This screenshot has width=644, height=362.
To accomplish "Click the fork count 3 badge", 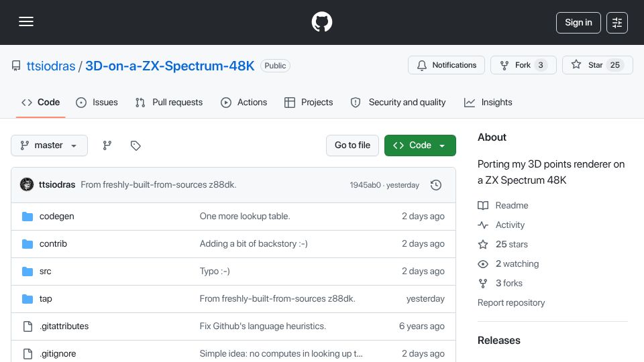I will pyautogui.click(x=541, y=65).
